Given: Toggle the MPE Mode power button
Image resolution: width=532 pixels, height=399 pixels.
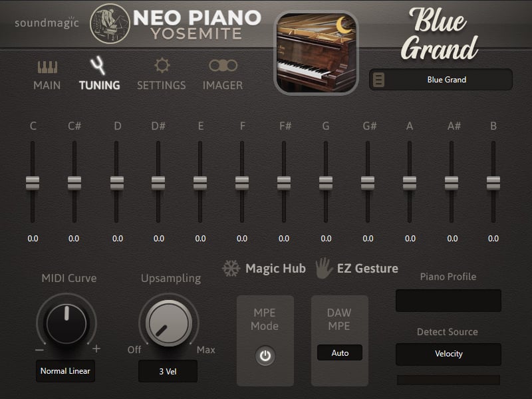Looking at the screenshot, I should 265,356.
